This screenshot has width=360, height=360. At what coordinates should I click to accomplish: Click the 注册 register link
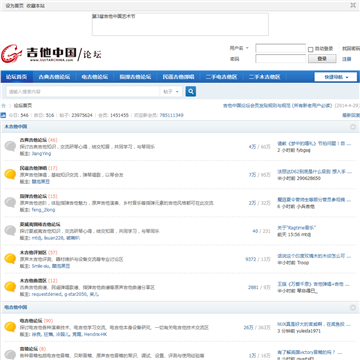coord(347,59)
